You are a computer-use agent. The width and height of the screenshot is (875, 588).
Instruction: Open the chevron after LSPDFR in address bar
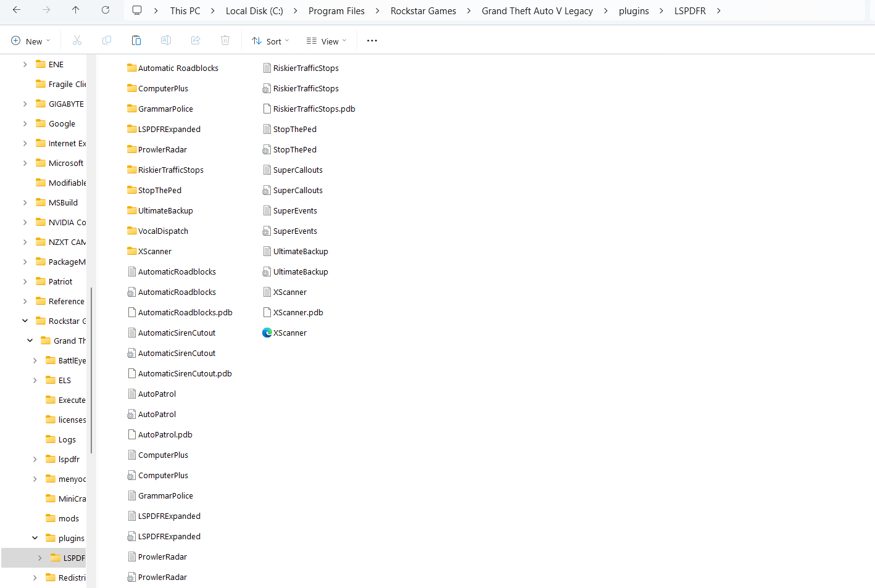coord(719,10)
